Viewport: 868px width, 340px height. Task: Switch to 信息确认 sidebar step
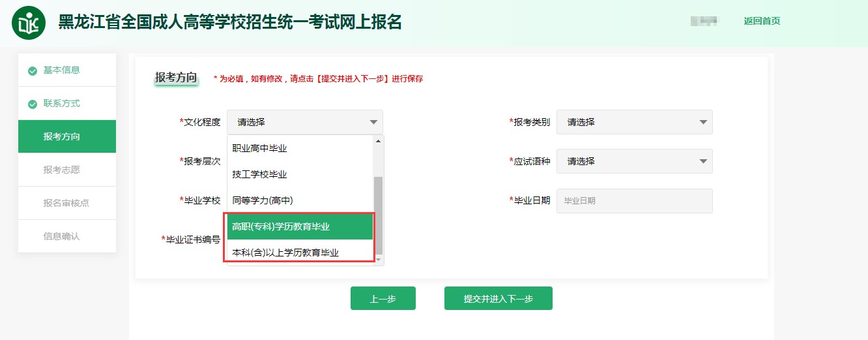(x=62, y=236)
